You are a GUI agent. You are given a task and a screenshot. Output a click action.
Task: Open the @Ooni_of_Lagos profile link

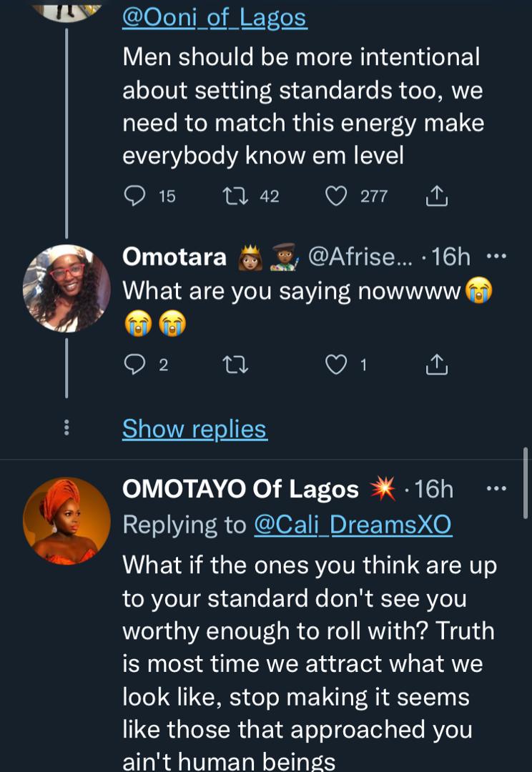pos(215,18)
